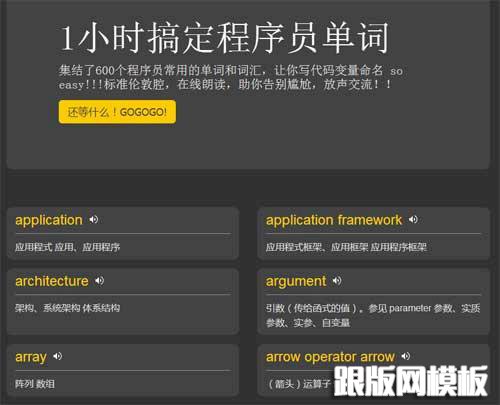The height and width of the screenshot is (405, 500).
Task: Click speaker icon beside array
Action: click(57, 356)
